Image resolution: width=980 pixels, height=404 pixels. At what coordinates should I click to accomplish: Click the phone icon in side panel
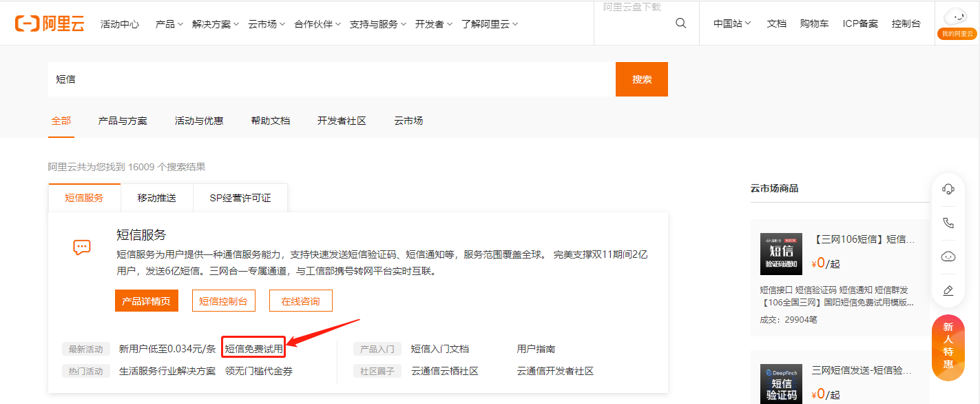948,223
